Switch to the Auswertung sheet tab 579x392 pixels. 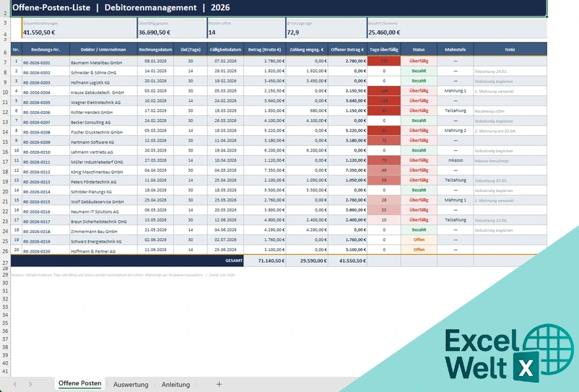point(131,384)
